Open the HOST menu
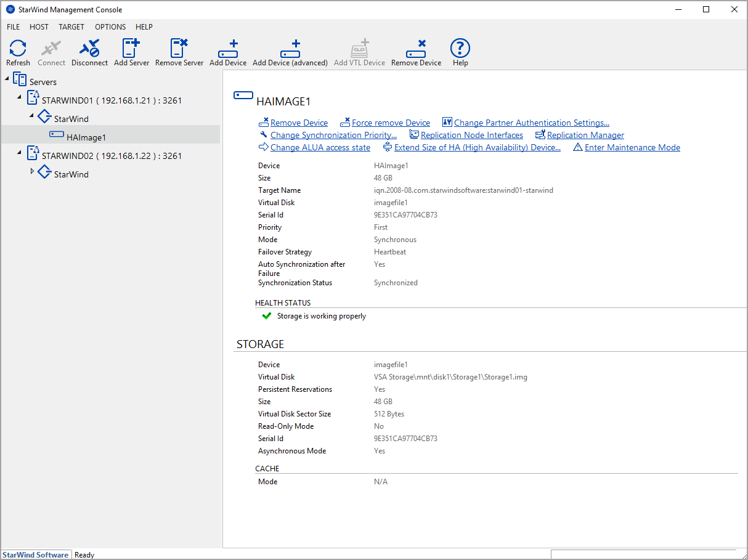 pyautogui.click(x=39, y=27)
